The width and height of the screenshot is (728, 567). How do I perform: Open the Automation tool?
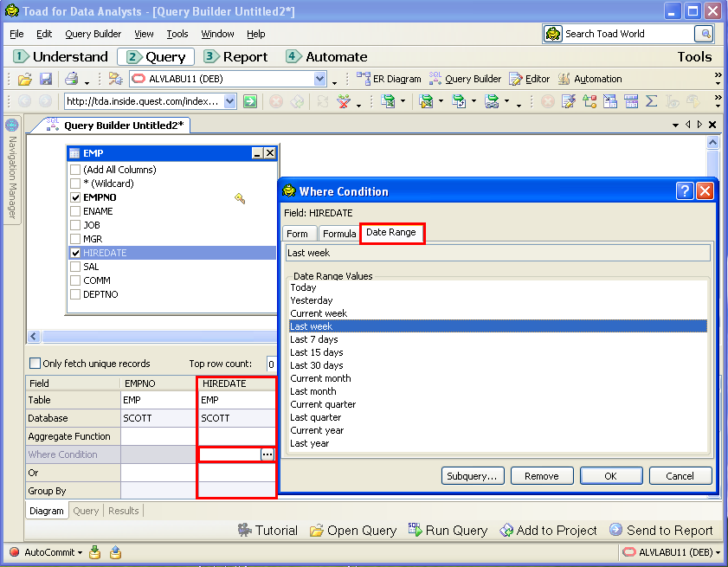pos(589,79)
